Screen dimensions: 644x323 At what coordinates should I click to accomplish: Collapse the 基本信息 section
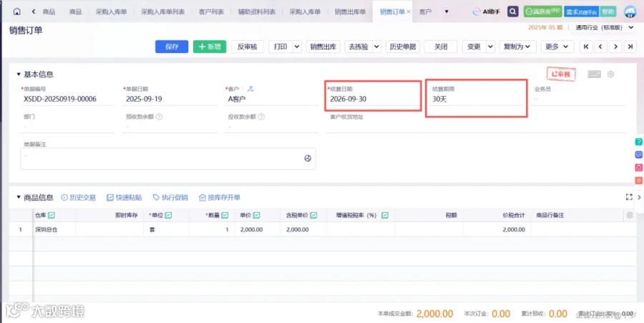tap(19, 74)
